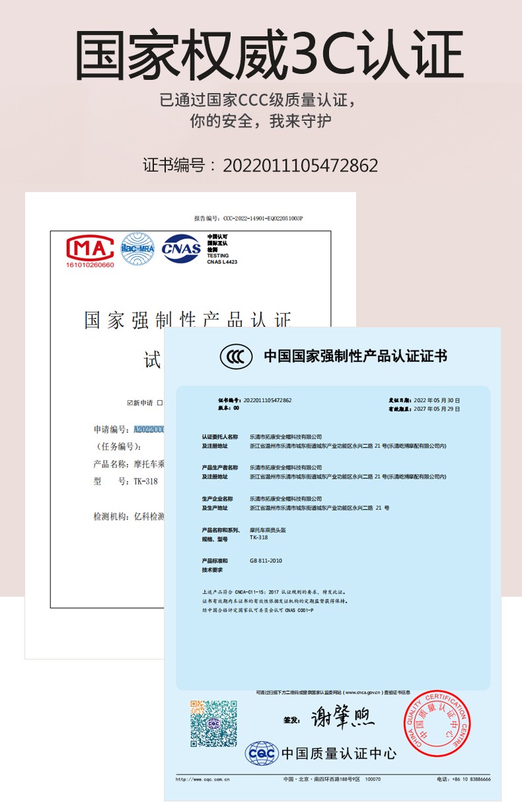Open the http://www.cqc.com.cn link
This screenshot has width=522, height=812.
coord(203,780)
